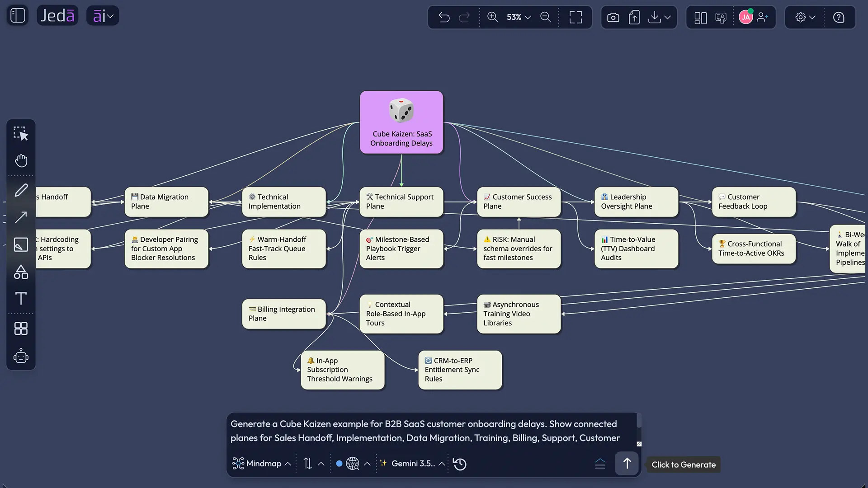
Task: Select the marquee selection tool
Action: [x=21, y=134]
